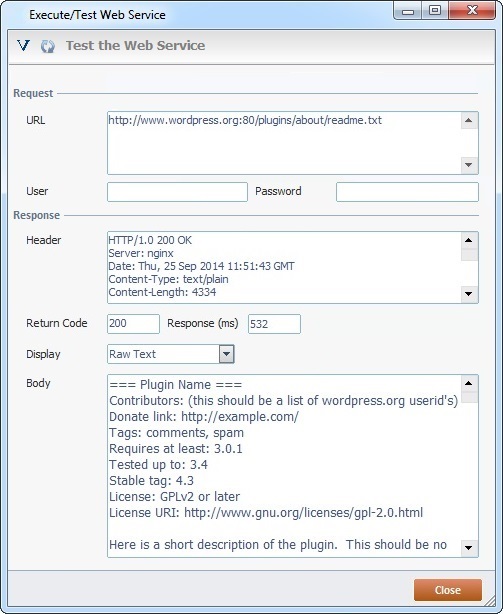This screenshot has height=614, width=503.
Task: Close window using the red X button
Action: click(472, 11)
